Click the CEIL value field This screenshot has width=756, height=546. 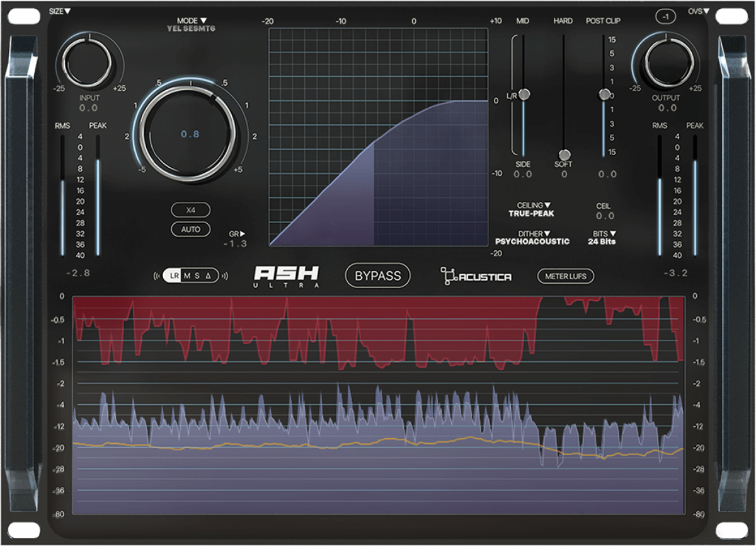tap(604, 216)
